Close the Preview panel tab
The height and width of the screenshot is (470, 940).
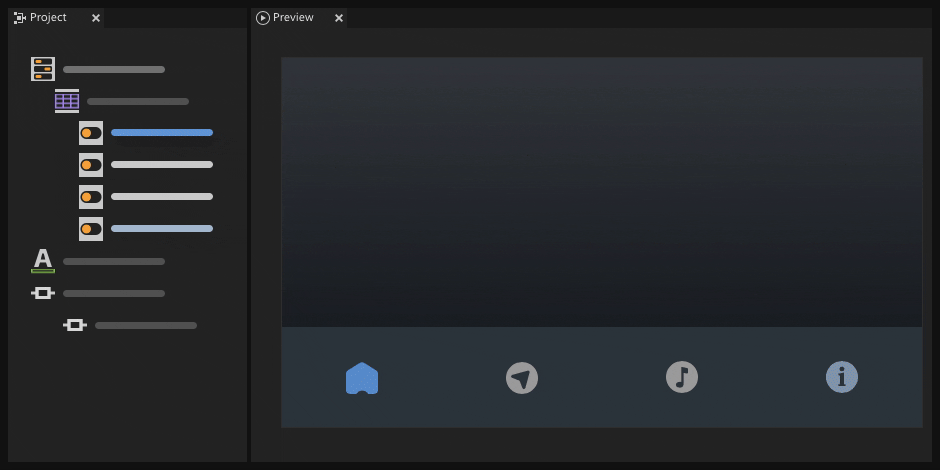pos(339,18)
